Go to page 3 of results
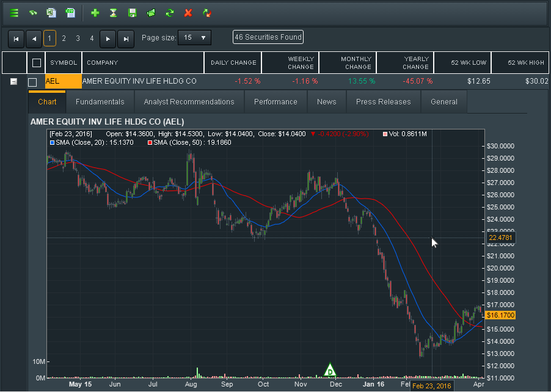Image resolution: width=551 pixels, height=392 pixels. click(x=78, y=38)
